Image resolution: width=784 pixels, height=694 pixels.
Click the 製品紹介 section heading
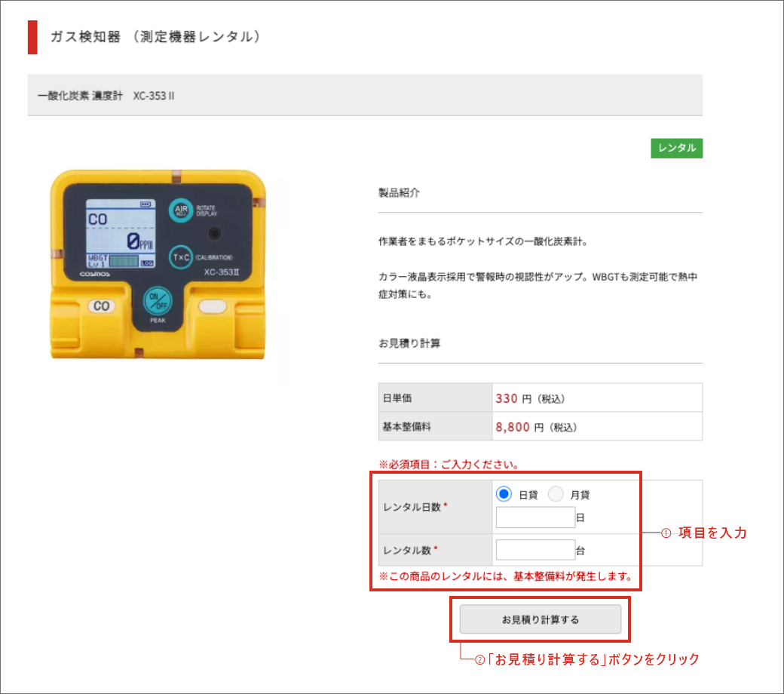[x=399, y=192]
